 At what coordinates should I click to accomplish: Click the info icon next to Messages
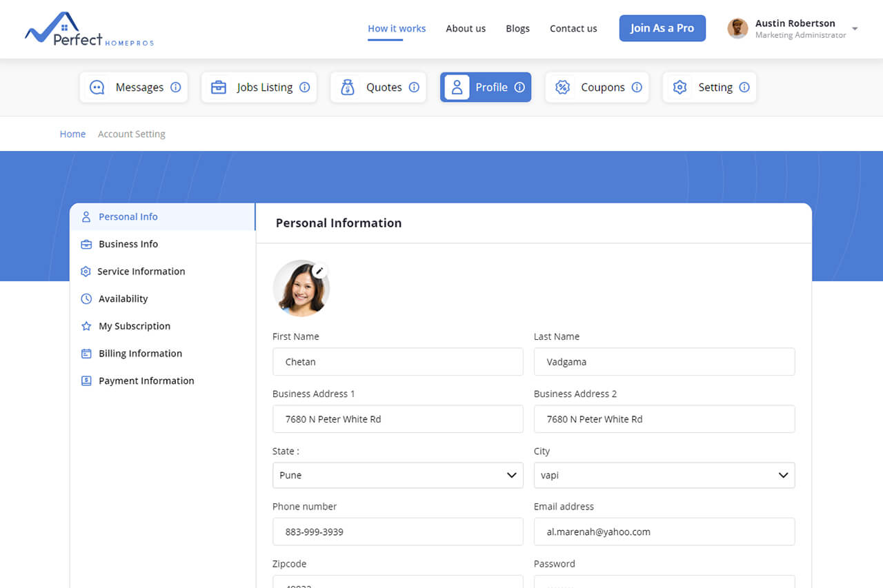click(176, 88)
